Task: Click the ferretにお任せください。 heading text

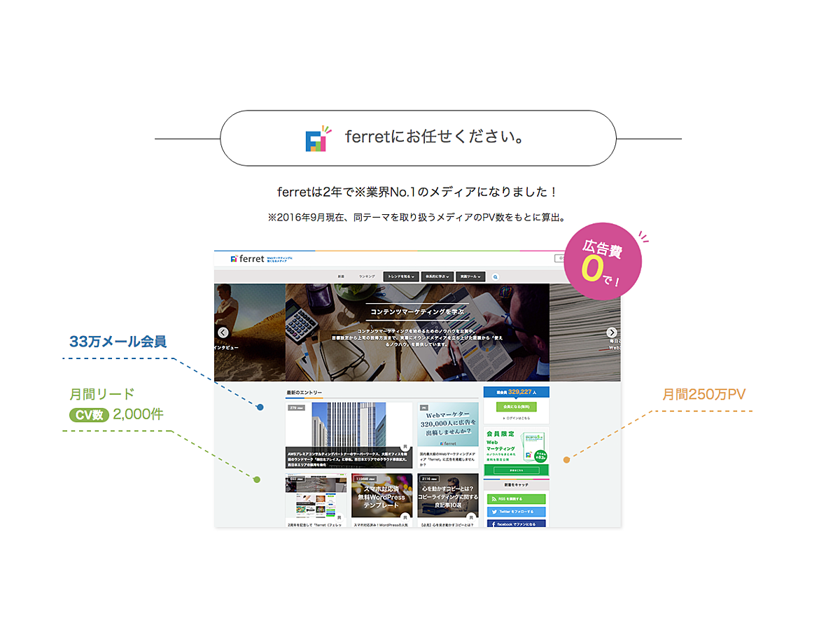Action: point(435,137)
